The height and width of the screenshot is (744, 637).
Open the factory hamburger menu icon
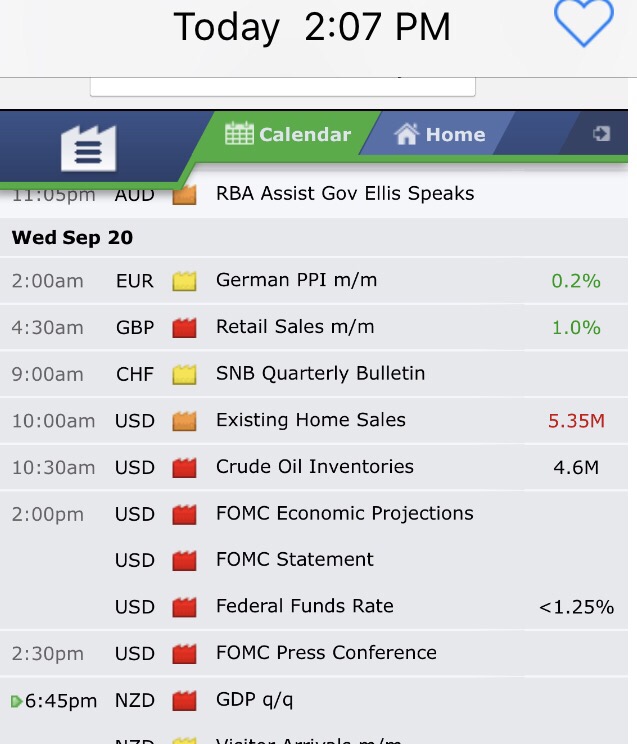[x=88, y=150]
